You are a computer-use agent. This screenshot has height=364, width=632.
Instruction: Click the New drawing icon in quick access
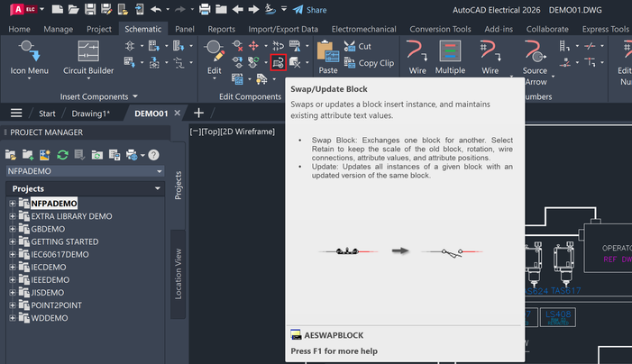coord(57,9)
